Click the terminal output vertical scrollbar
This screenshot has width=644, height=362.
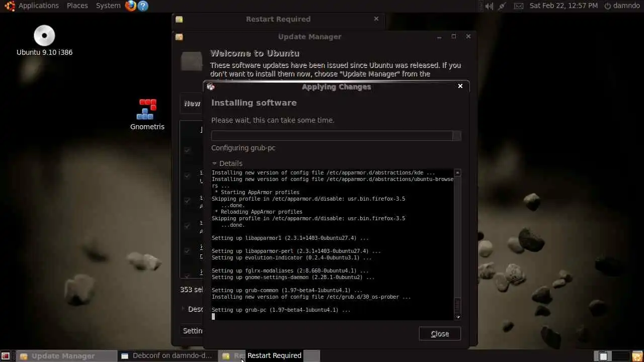[457, 244]
